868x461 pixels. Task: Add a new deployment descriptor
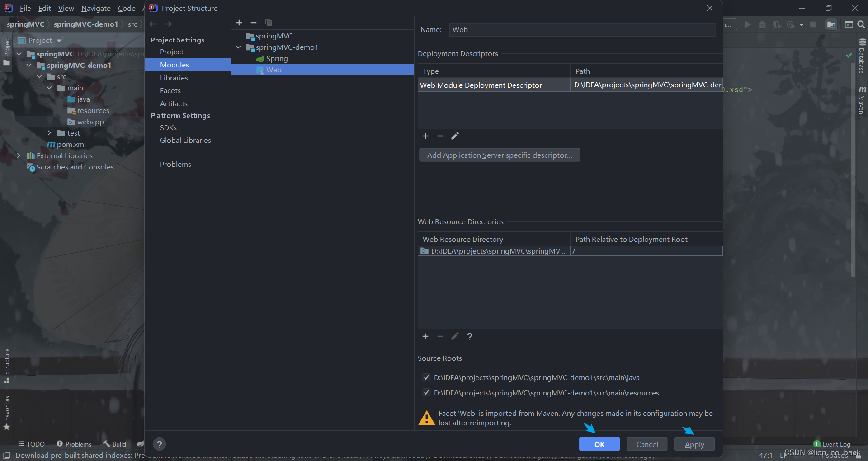[x=425, y=136]
